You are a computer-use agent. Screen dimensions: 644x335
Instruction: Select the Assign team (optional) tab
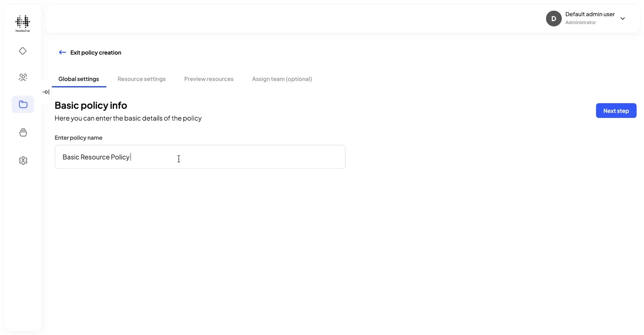pyautogui.click(x=282, y=79)
